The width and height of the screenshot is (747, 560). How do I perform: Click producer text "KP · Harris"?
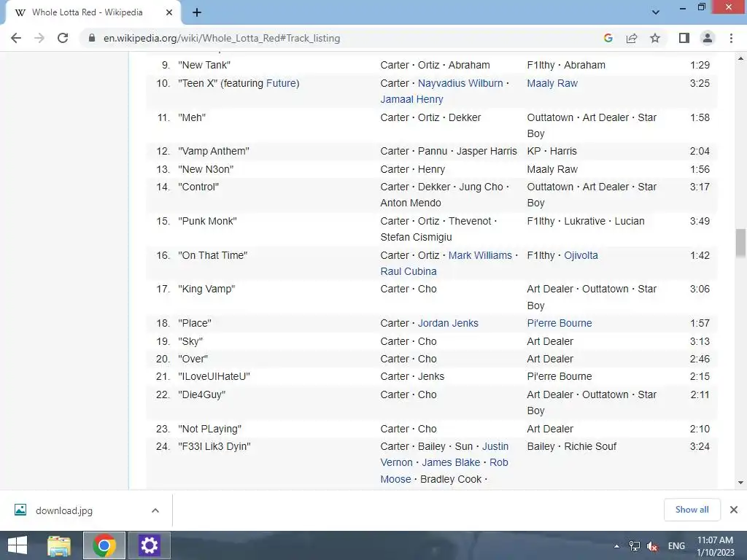pyautogui.click(x=551, y=152)
